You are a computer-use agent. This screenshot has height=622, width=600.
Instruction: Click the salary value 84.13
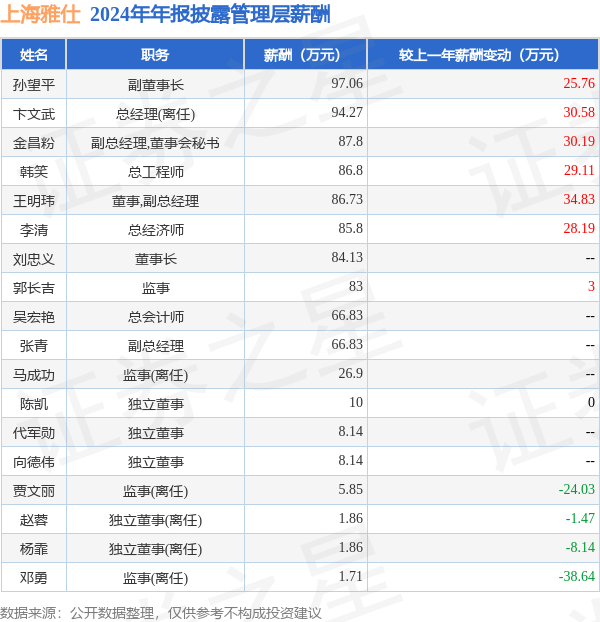tap(347, 257)
